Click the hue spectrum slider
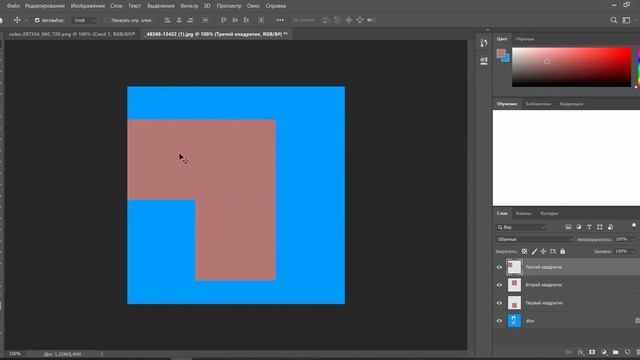The image size is (640, 360). (x=638, y=67)
